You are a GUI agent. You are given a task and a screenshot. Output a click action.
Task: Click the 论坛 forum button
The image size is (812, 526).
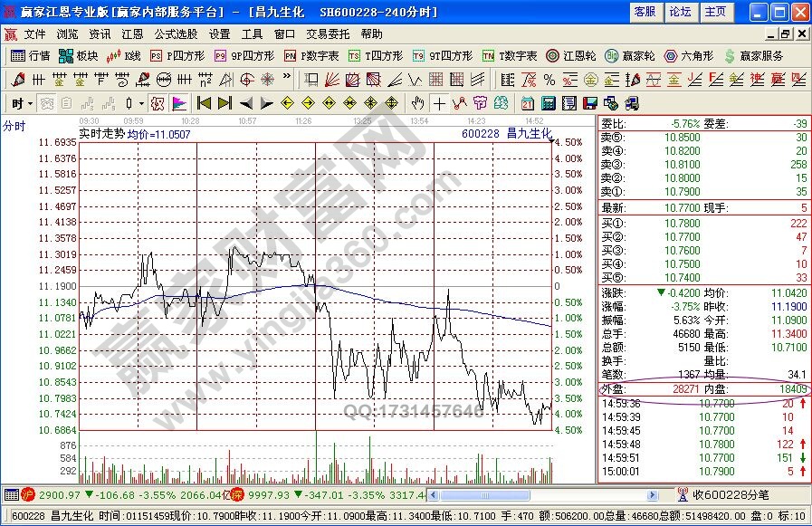point(680,12)
